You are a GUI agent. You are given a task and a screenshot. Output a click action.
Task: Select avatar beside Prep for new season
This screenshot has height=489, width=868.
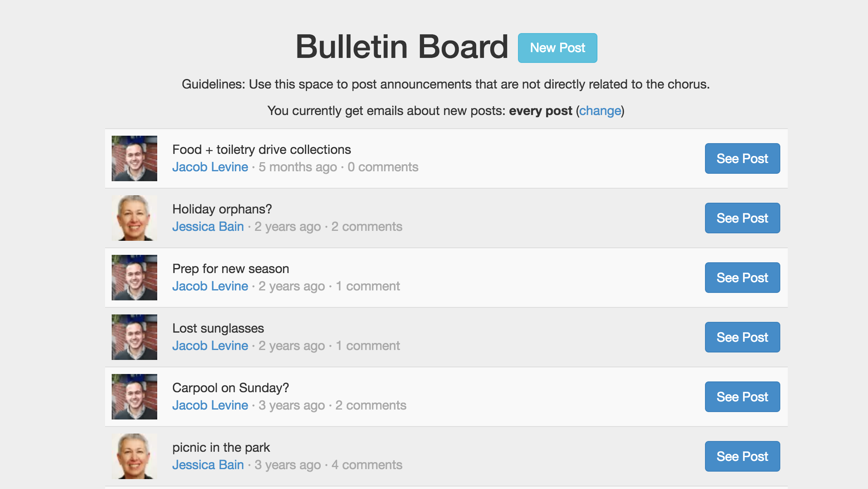click(134, 278)
